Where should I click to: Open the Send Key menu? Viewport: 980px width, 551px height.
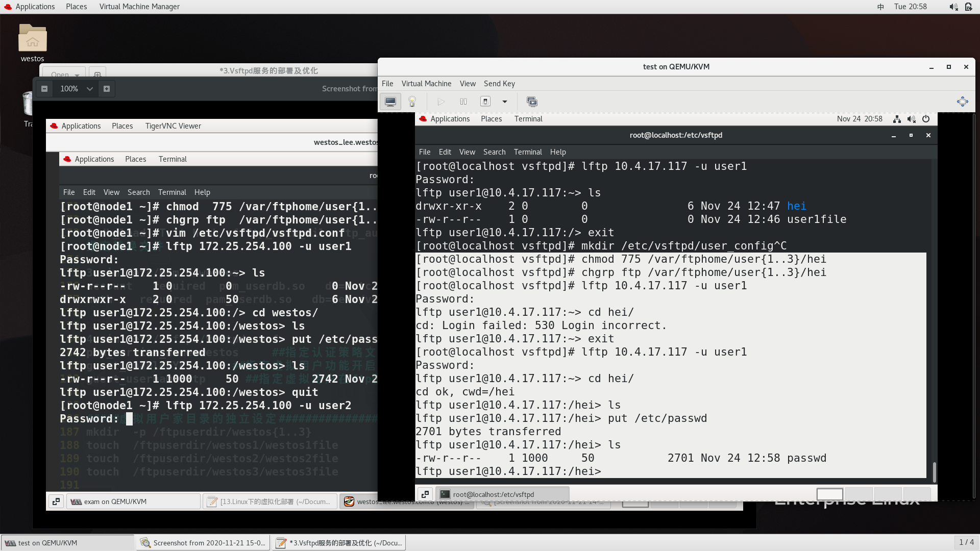[499, 84]
